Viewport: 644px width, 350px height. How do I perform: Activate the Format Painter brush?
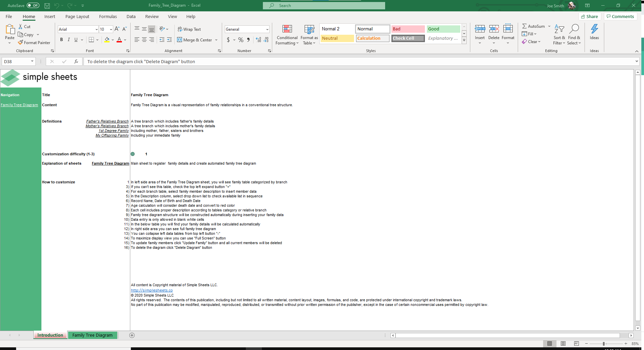tap(20, 42)
